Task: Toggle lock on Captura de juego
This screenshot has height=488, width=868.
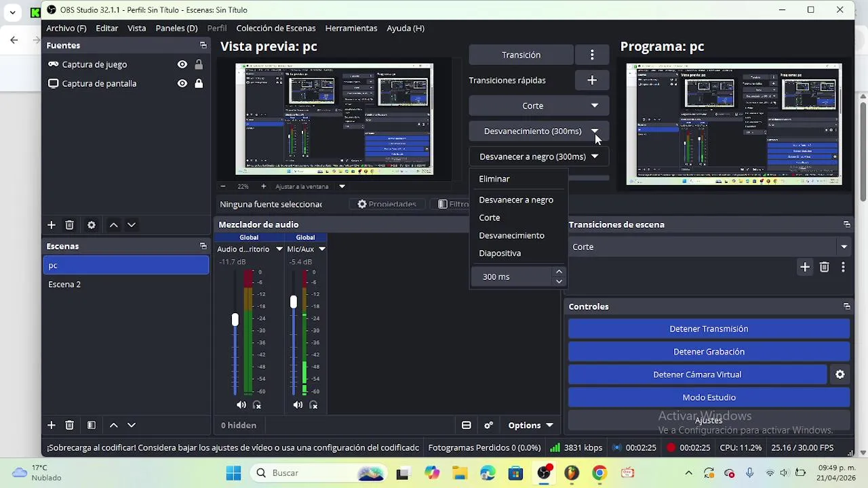Action: [199, 64]
